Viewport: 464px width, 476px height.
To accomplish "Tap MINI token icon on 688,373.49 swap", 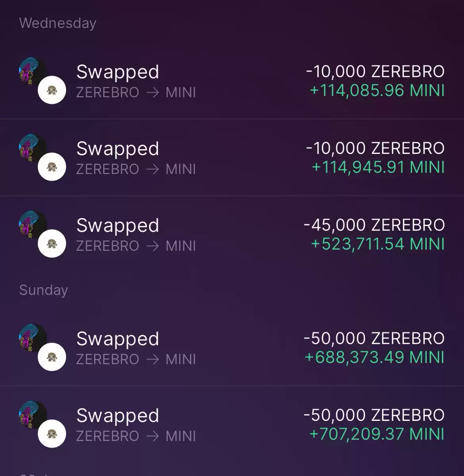I will click(x=52, y=357).
